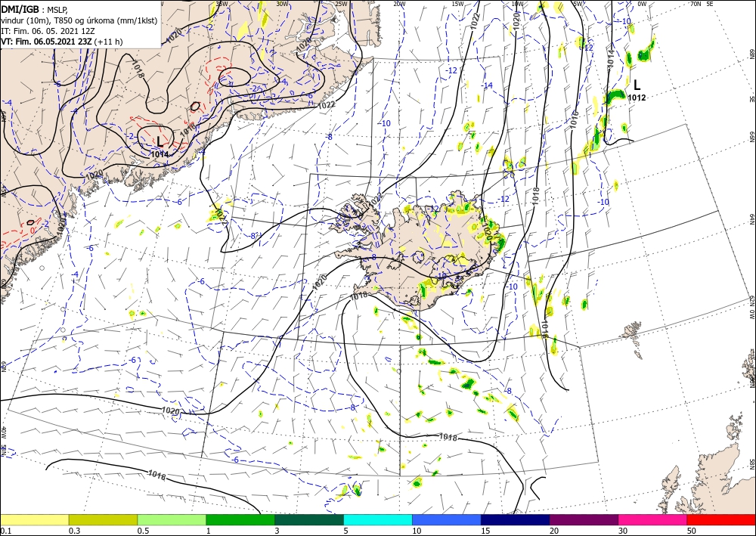
Task: Choose the navy 15–20 mm legend swatch
Action: click(x=516, y=519)
